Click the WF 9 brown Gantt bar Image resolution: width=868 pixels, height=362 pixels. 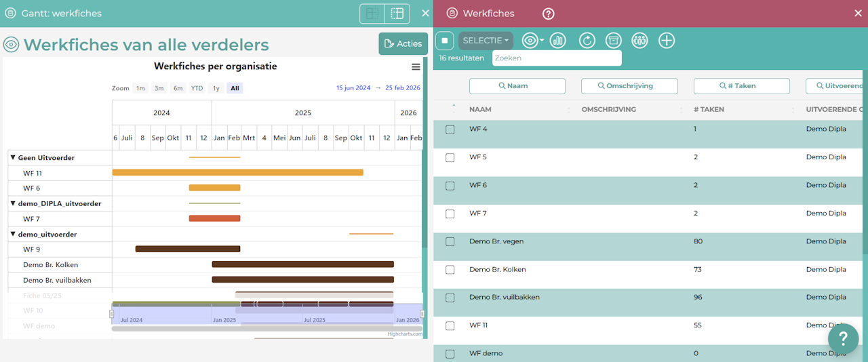[x=188, y=249]
